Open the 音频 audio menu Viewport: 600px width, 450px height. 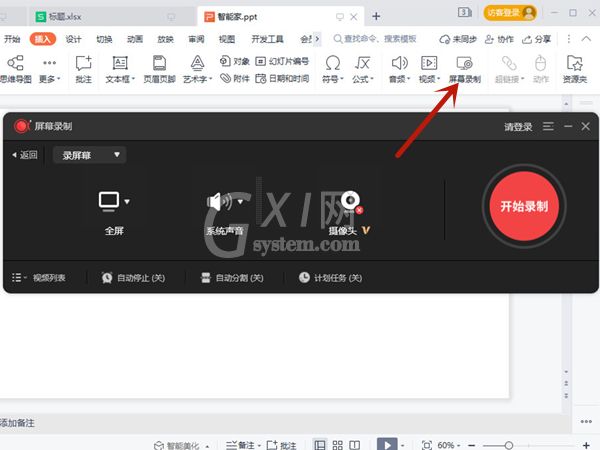pos(399,69)
